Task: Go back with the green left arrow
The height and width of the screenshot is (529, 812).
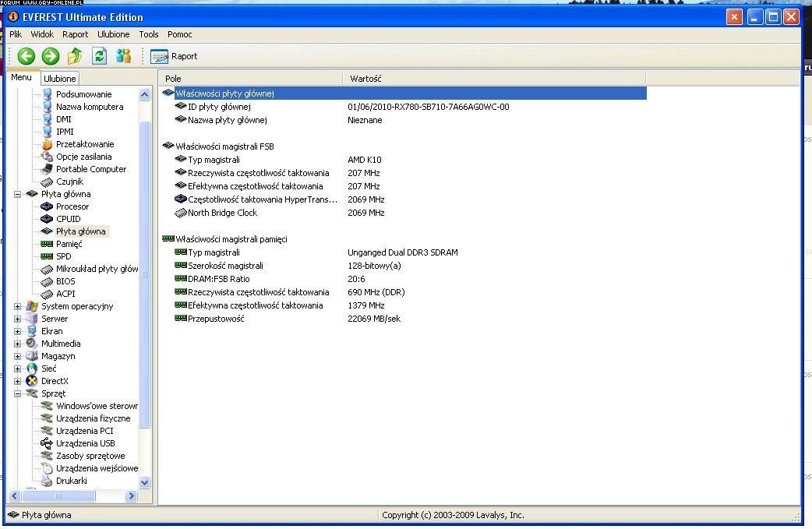Action: click(26, 56)
